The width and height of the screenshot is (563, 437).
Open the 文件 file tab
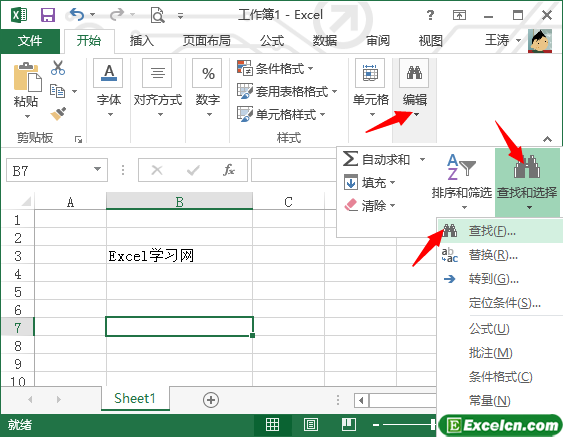(x=30, y=41)
